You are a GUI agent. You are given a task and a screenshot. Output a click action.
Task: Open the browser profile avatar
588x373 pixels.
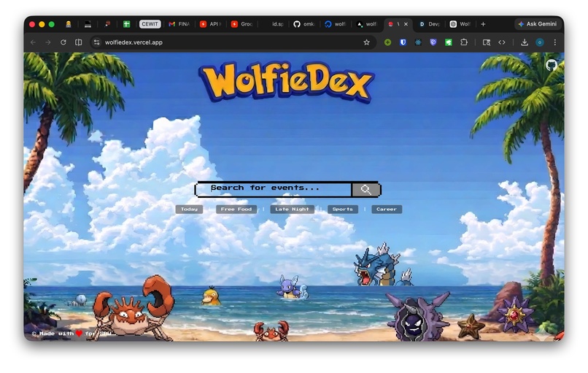(x=540, y=42)
